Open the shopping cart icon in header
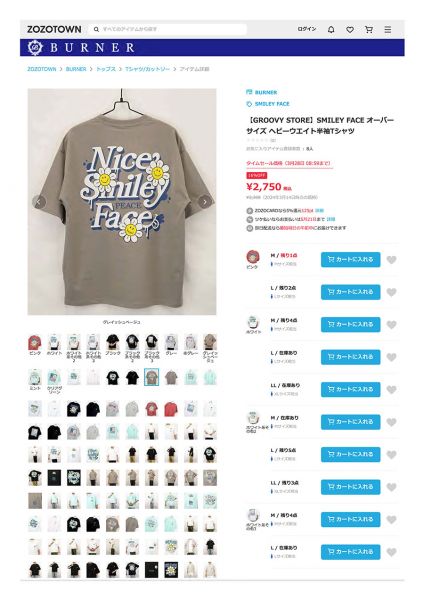The width and height of the screenshot is (424, 600). click(x=369, y=29)
